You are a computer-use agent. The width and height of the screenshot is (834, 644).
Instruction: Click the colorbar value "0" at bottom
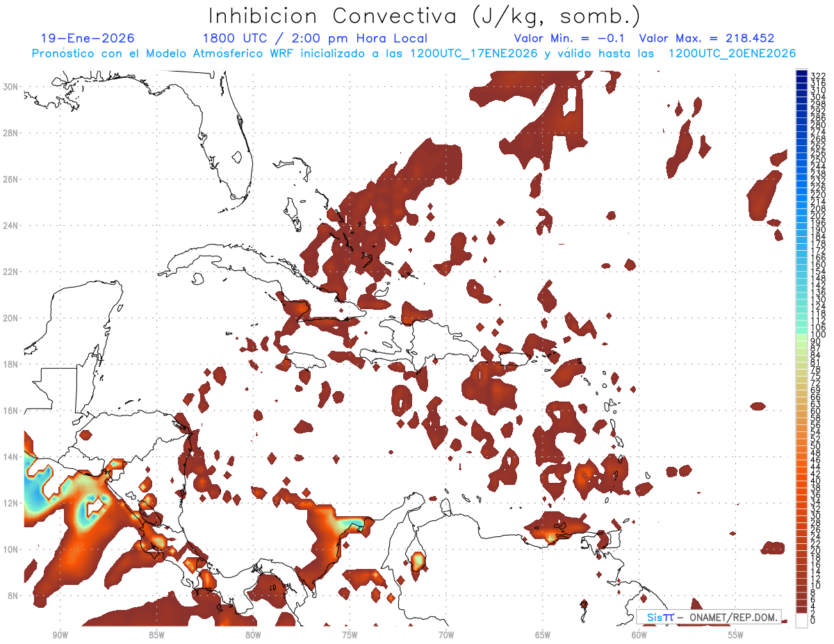(x=813, y=621)
